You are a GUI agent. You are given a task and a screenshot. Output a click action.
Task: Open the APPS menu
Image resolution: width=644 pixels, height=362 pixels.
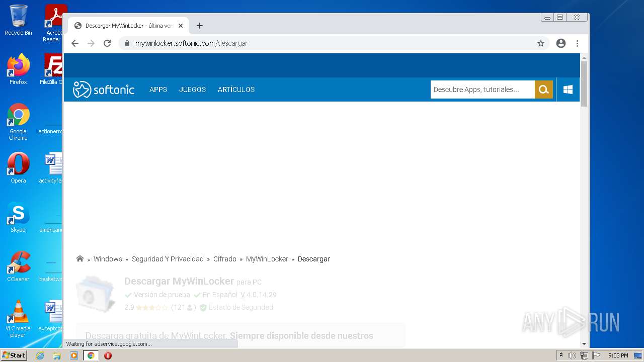tap(158, 89)
